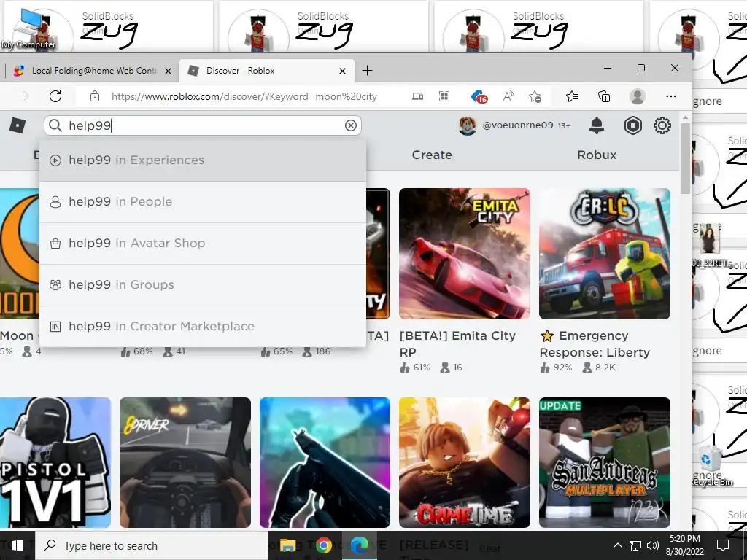Open the taskbar volume control
The image size is (747, 560).
click(x=653, y=545)
